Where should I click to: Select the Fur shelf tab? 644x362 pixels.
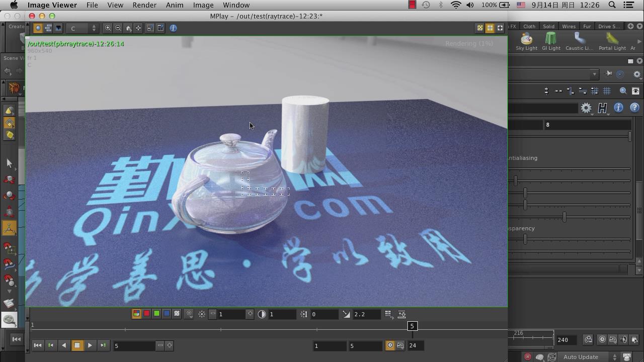coord(587,26)
